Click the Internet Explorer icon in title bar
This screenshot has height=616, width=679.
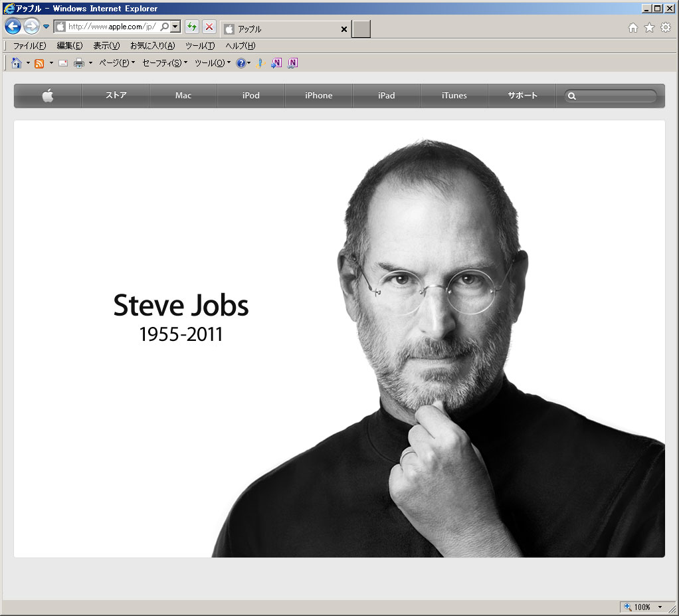click(x=9, y=8)
